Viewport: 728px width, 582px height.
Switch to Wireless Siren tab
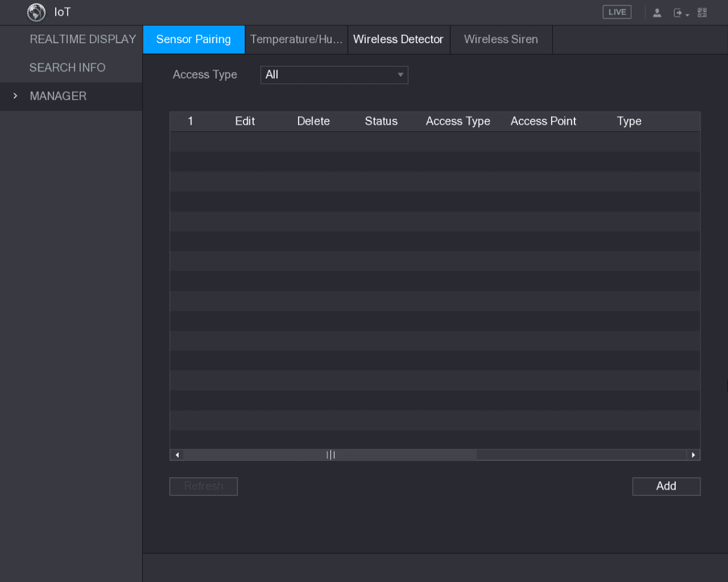click(x=501, y=40)
